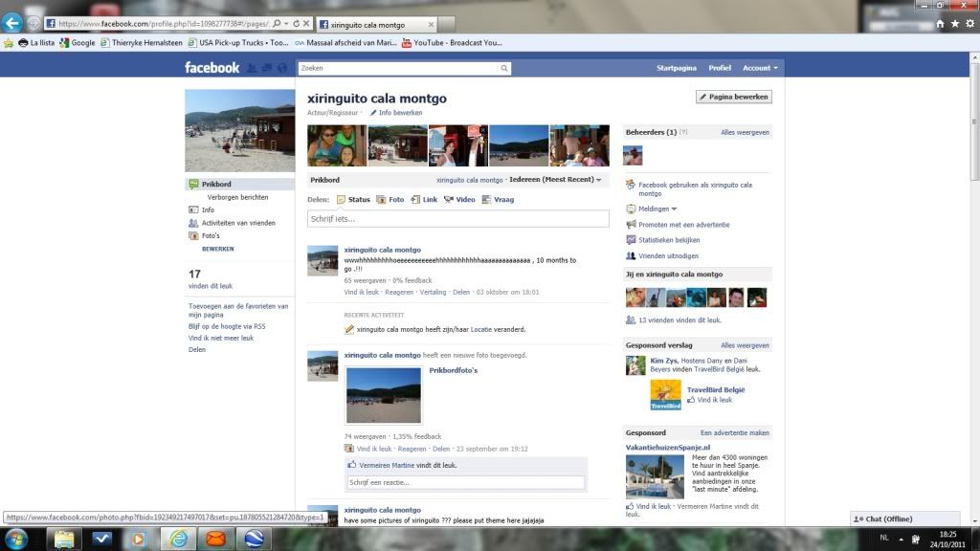Click the BEWERKEN link in the sidebar
Screen dimensions: 980x551
coord(217,249)
